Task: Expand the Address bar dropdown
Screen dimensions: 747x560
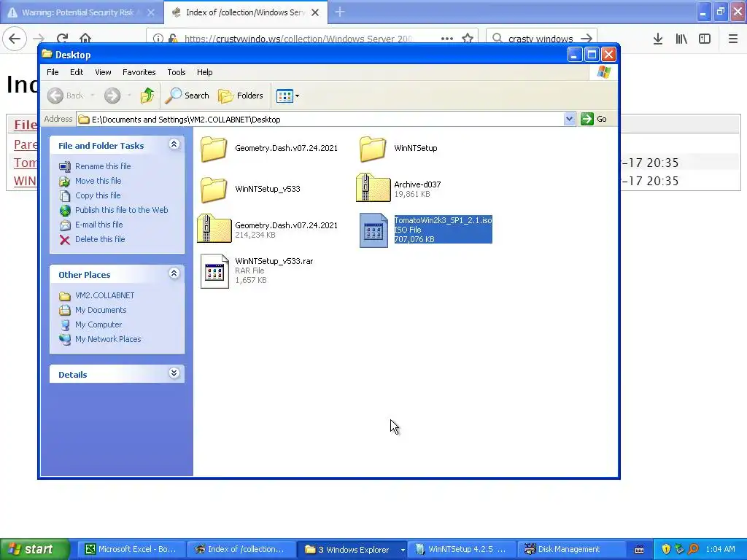Action: [x=569, y=119]
